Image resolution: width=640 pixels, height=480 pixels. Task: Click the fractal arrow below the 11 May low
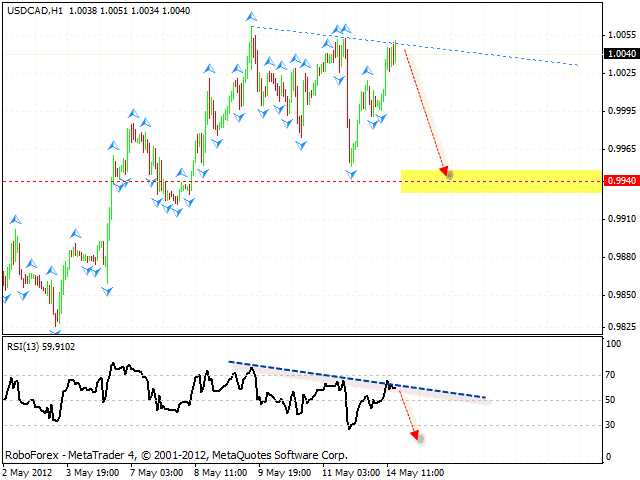pos(352,174)
